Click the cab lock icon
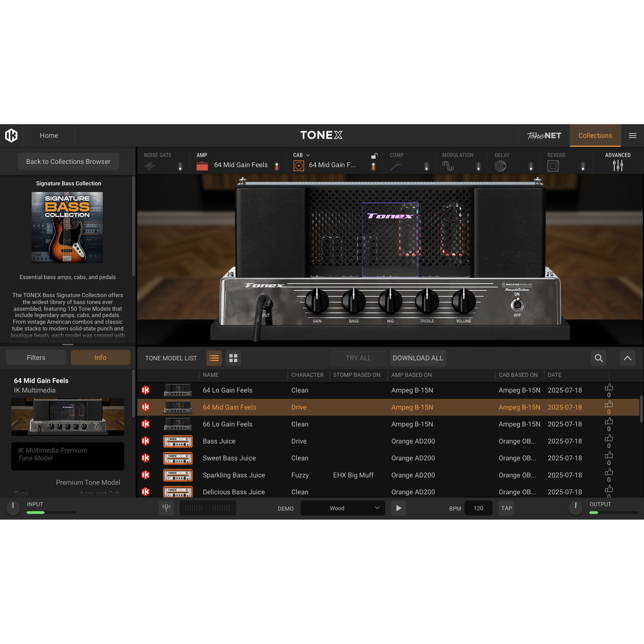644x644 pixels. click(x=374, y=156)
